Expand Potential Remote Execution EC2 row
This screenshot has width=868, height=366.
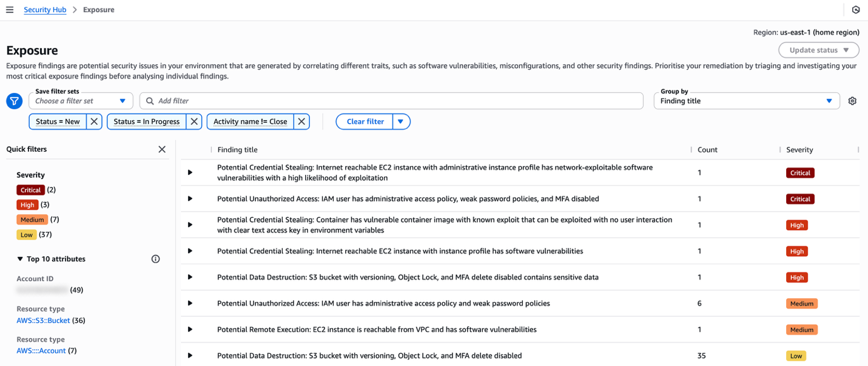(x=190, y=330)
